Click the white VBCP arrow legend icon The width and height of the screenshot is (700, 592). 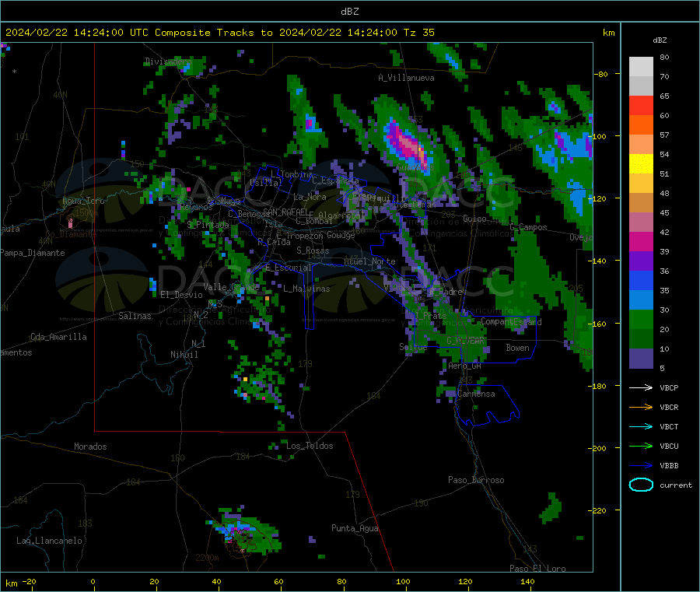[641, 387]
